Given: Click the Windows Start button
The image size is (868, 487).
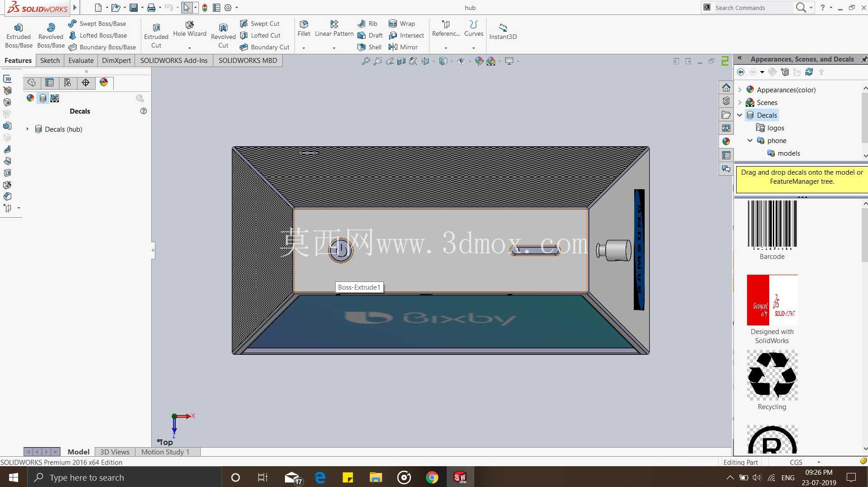Looking at the screenshot, I should [x=14, y=477].
